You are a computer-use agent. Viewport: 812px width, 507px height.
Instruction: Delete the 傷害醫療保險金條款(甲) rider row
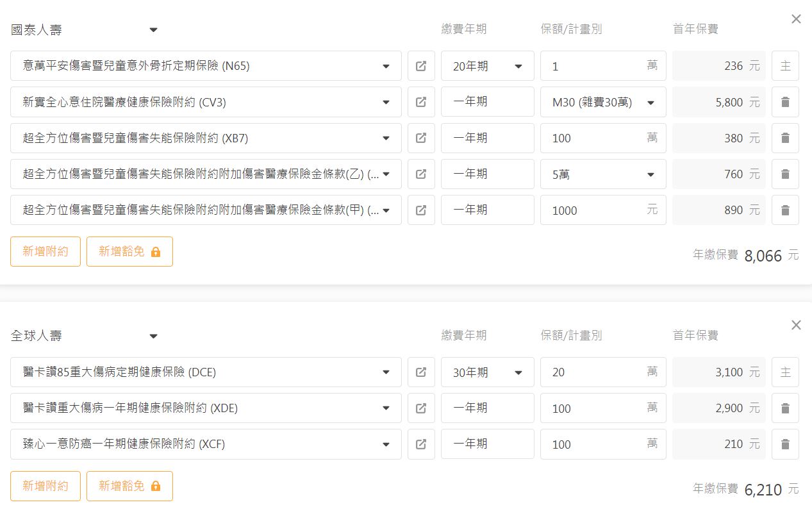(x=785, y=210)
